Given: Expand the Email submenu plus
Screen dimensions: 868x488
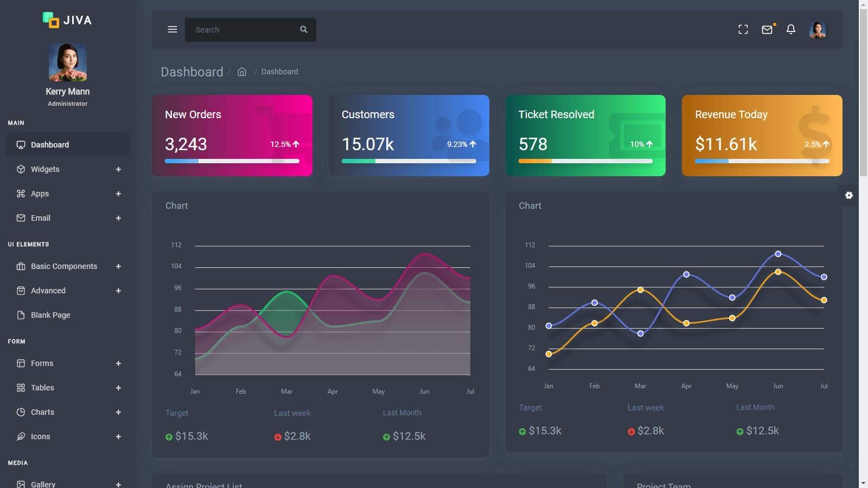Looking at the screenshot, I should [x=118, y=218].
